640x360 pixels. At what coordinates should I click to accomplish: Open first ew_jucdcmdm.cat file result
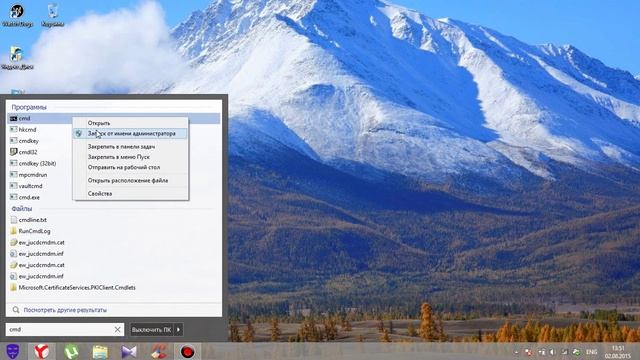coord(114,242)
